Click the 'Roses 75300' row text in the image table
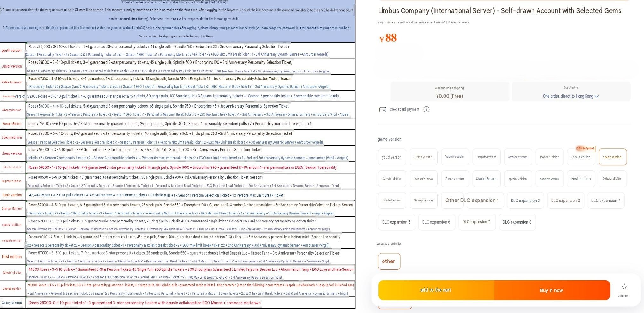 tap(170, 124)
